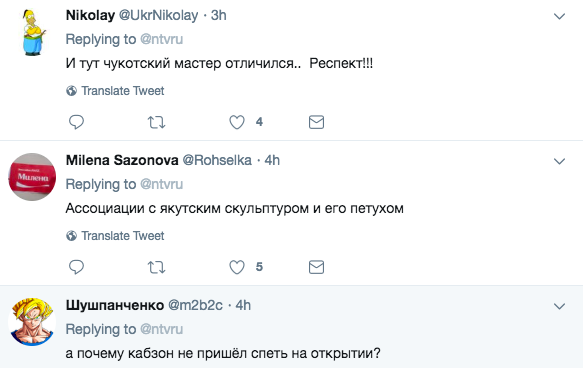Like Nikolay's tweet with 4 likes
This screenshot has height=368, width=583.
(237, 122)
